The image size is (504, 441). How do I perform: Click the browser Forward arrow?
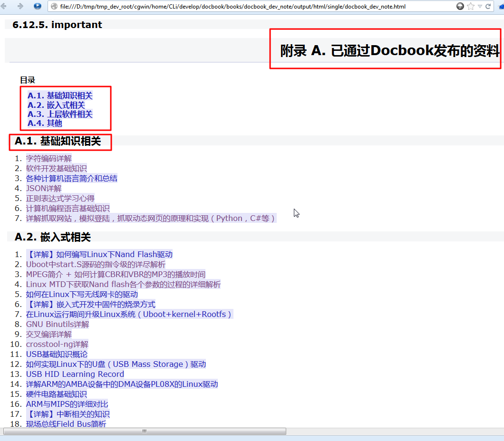pos(20,6)
